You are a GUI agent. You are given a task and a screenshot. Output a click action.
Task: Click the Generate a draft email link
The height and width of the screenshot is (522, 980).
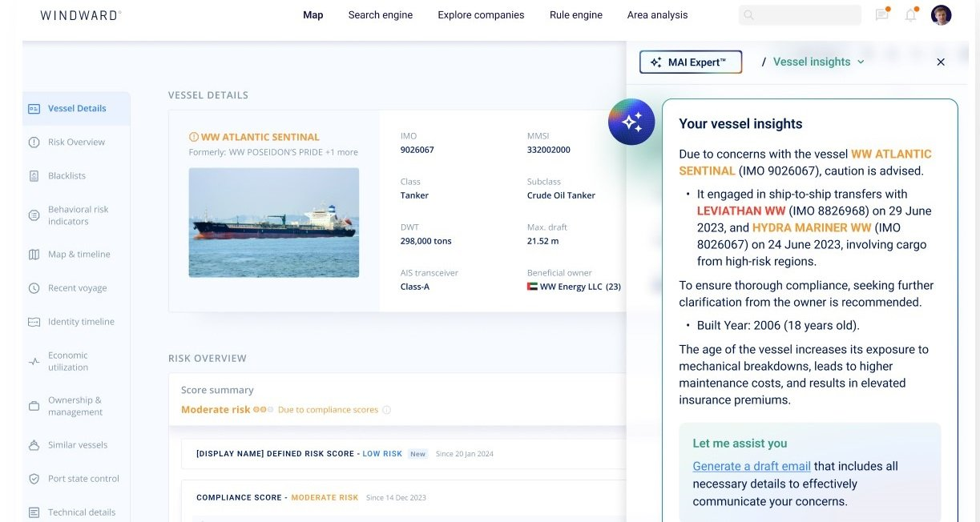coord(751,466)
